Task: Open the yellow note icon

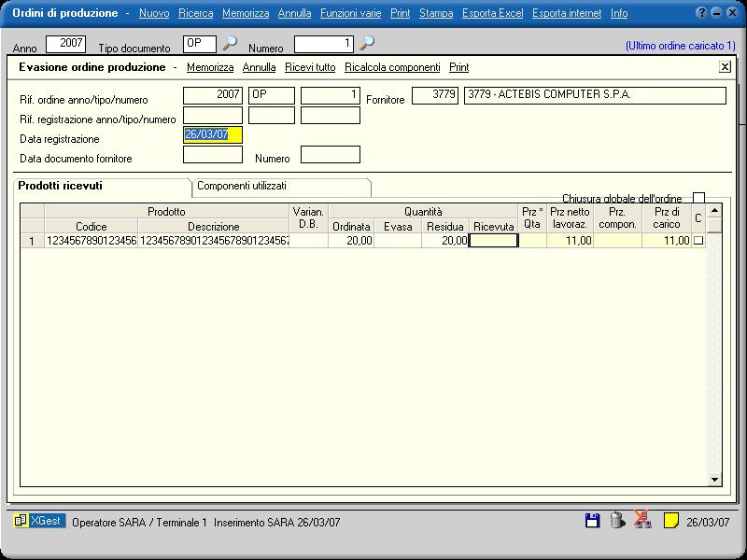Action: pos(670,521)
